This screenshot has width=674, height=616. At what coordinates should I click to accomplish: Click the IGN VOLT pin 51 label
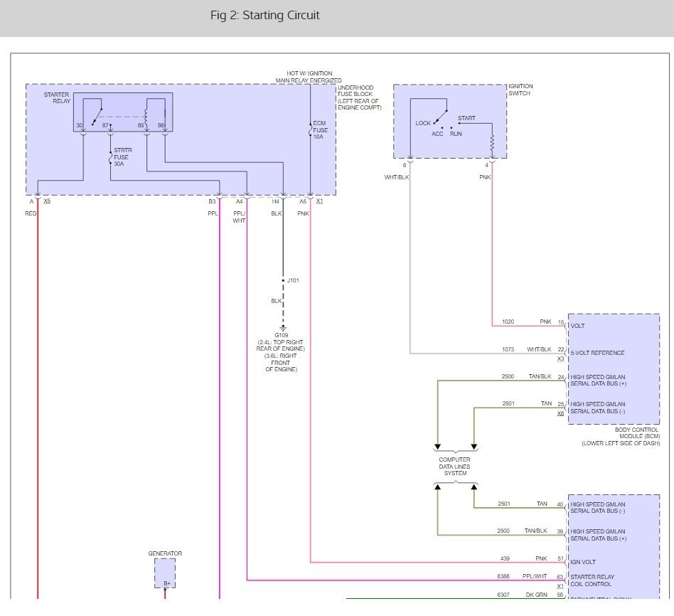tap(584, 562)
